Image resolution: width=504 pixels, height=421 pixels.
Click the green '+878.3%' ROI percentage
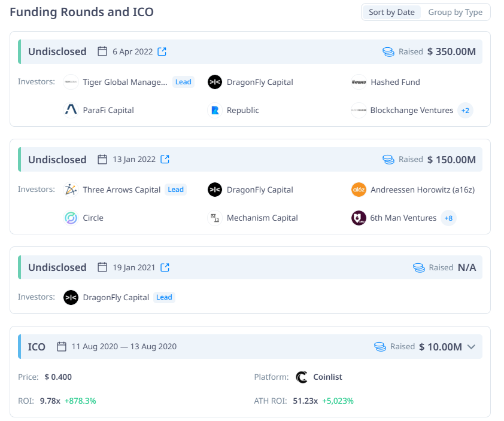tap(80, 401)
